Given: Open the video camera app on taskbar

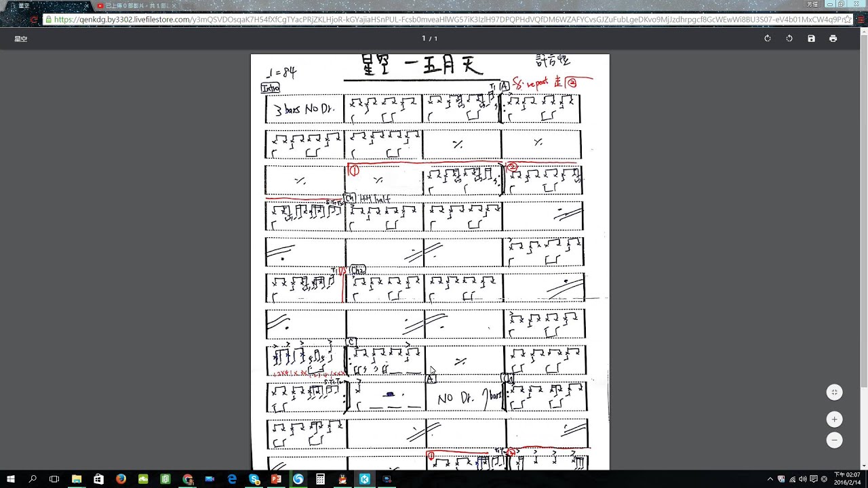Looking at the screenshot, I should (x=210, y=479).
